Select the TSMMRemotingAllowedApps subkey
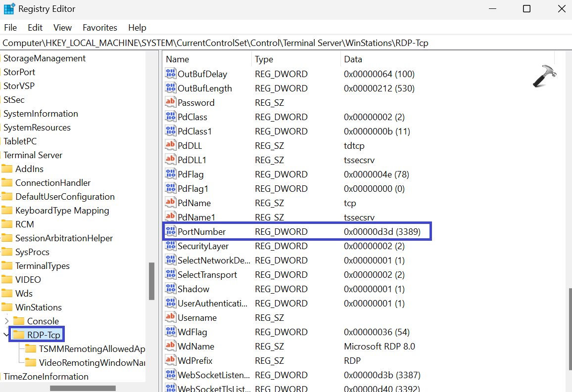Viewport: 572px width, 392px height. click(x=92, y=348)
